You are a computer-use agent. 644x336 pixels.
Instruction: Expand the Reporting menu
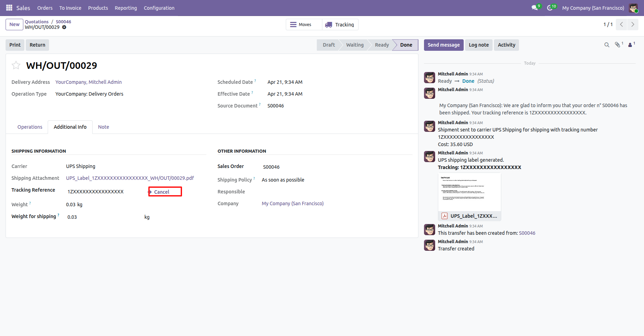pos(126,8)
